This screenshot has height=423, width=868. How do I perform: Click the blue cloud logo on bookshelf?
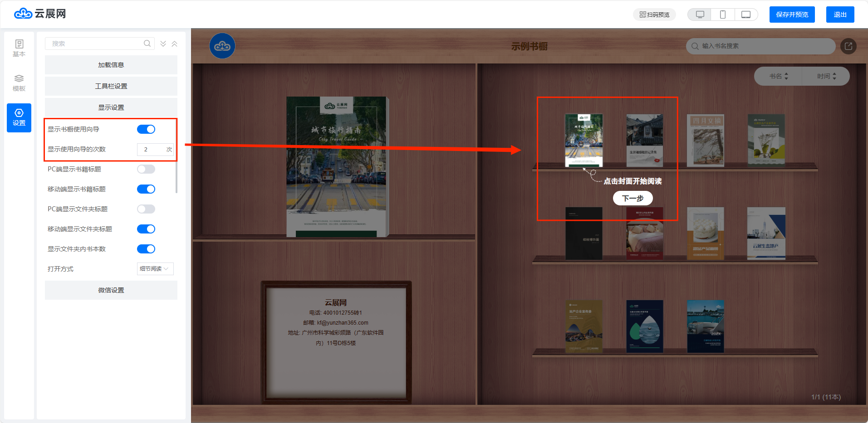(222, 46)
